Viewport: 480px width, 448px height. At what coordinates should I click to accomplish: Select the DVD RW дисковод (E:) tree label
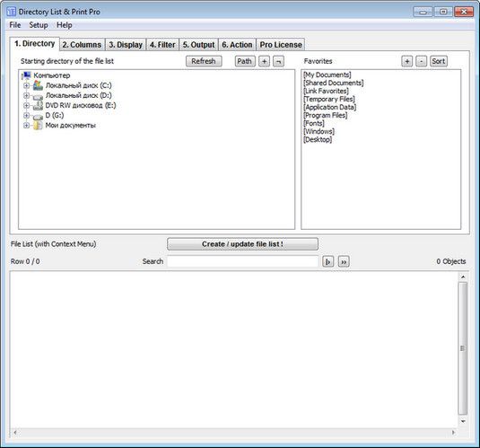(81, 105)
